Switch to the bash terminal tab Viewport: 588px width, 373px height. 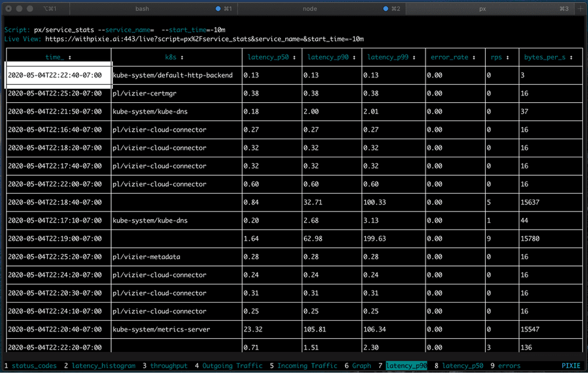(x=153, y=9)
